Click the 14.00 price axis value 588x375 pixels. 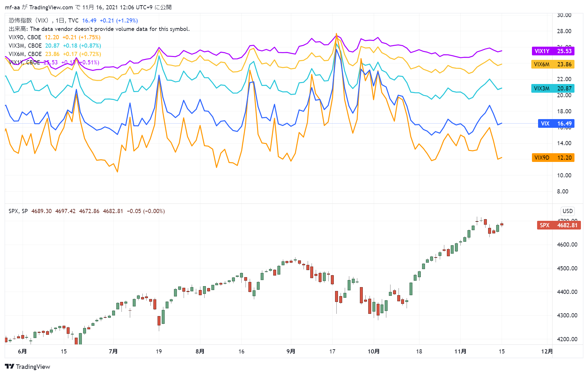coord(564,143)
